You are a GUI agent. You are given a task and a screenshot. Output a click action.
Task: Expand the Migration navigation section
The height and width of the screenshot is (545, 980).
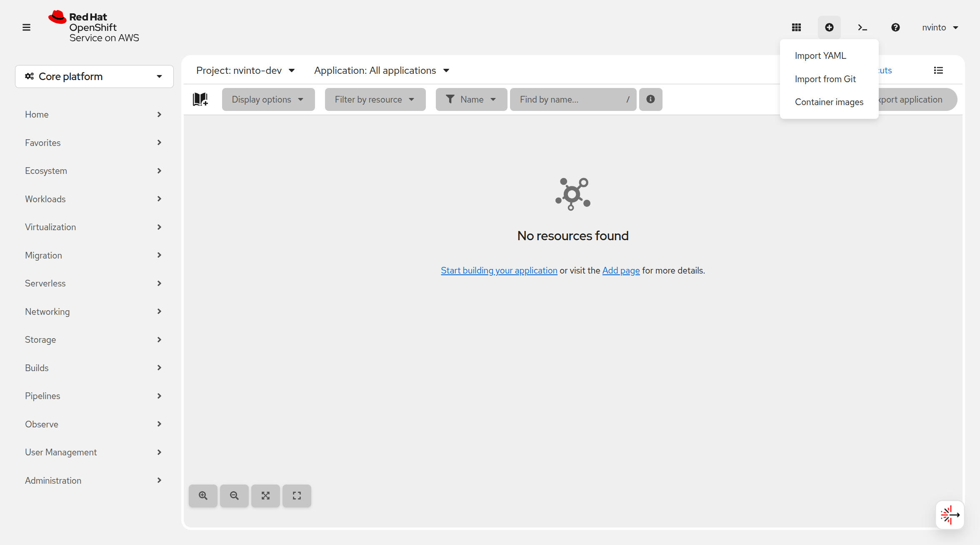93,255
